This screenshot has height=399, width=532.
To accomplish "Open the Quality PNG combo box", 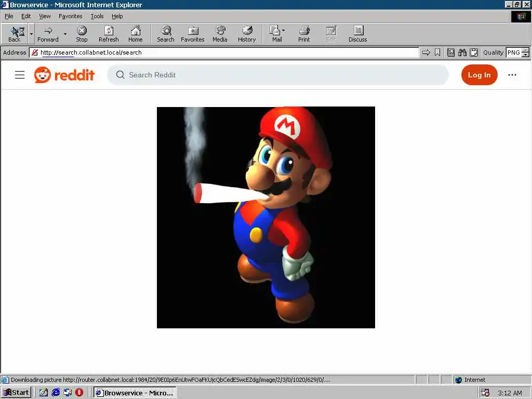I will click(x=517, y=52).
